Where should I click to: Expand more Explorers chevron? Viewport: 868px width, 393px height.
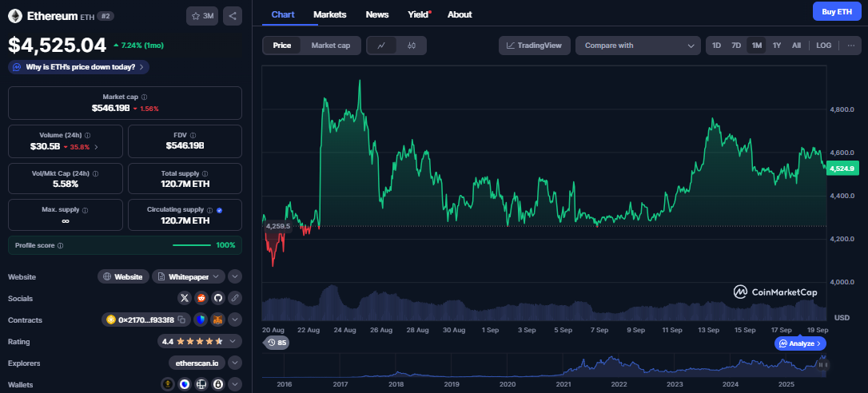[235, 363]
